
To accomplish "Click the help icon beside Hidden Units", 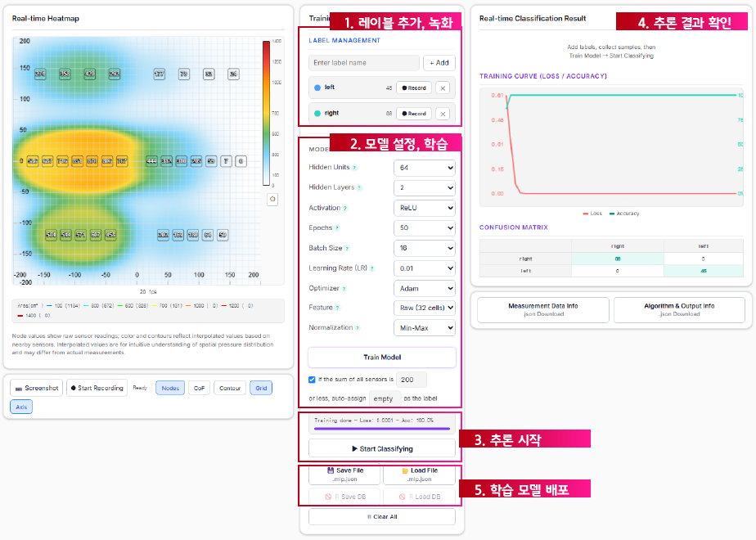I will tap(354, 168).
